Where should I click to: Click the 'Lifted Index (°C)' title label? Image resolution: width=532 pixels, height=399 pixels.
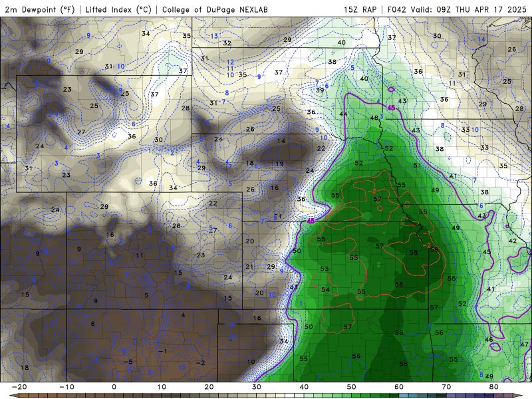coord(118,9)
